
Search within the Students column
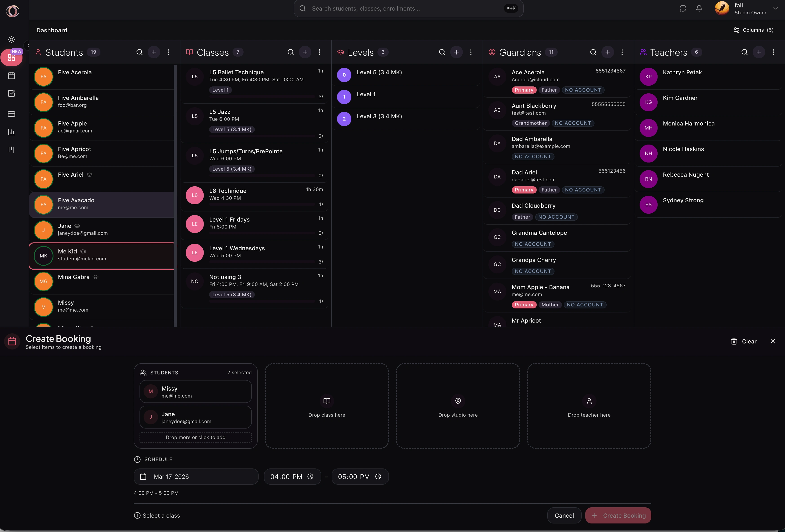click(x=139, y=52)
